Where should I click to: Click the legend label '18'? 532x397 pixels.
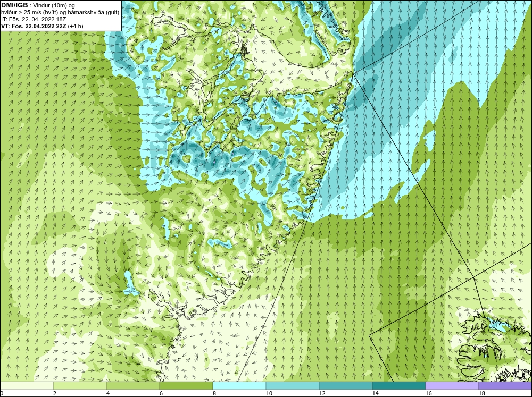[x=481, y=394]
